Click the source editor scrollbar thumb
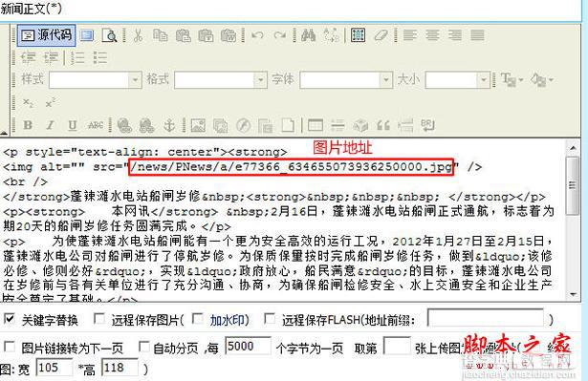 tap(573, 185)
